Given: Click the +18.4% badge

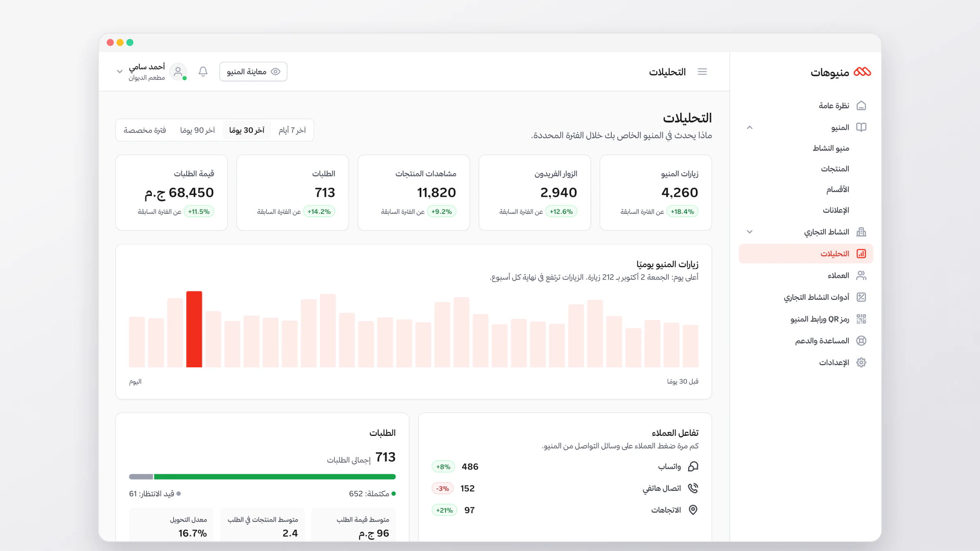Looking at the screenshot, I should click(x=682, y=211).
